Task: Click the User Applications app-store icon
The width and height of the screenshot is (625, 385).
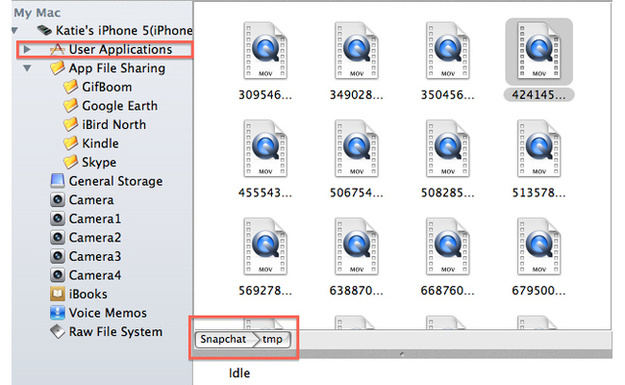Action: 57,49
